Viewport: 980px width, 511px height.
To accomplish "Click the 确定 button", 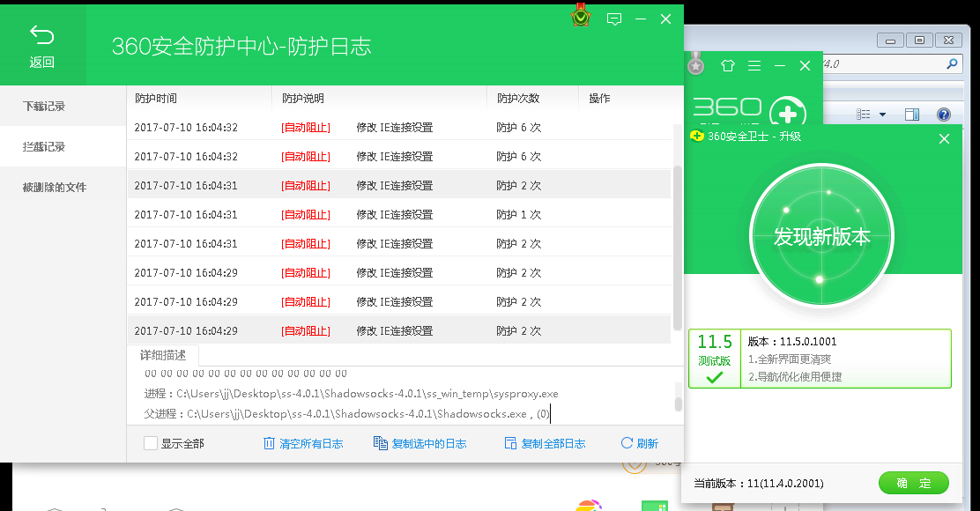I will [x=914, y=483].
